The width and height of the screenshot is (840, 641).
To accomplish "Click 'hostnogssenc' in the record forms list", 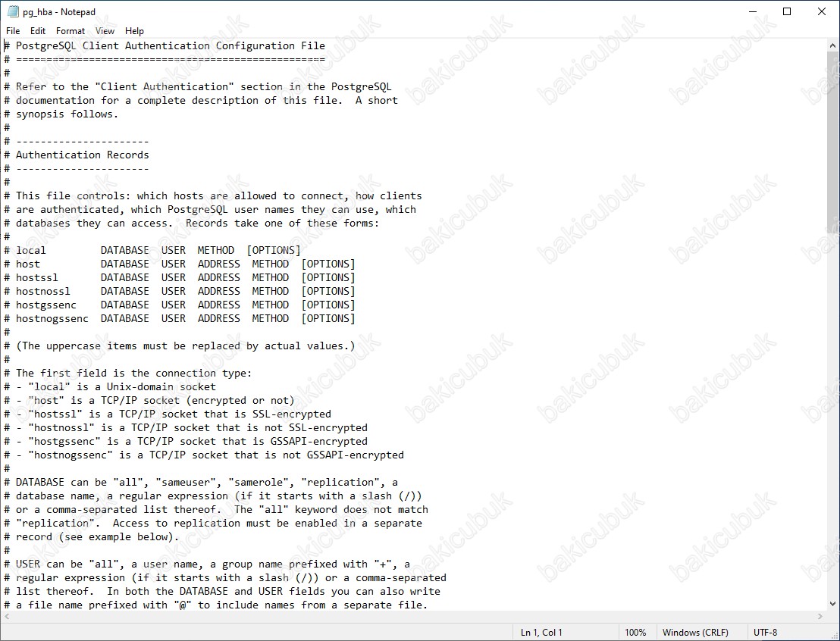I will click(52, 319).
